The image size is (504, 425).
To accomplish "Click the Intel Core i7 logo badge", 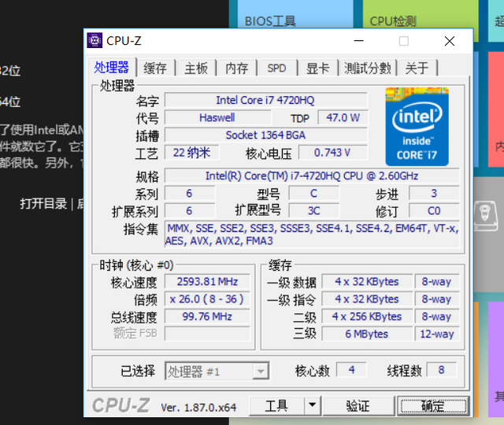I will click(417, 127).
